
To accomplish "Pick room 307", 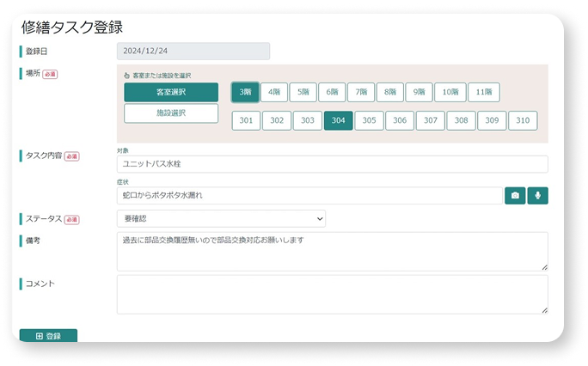I will click(430, 121).
